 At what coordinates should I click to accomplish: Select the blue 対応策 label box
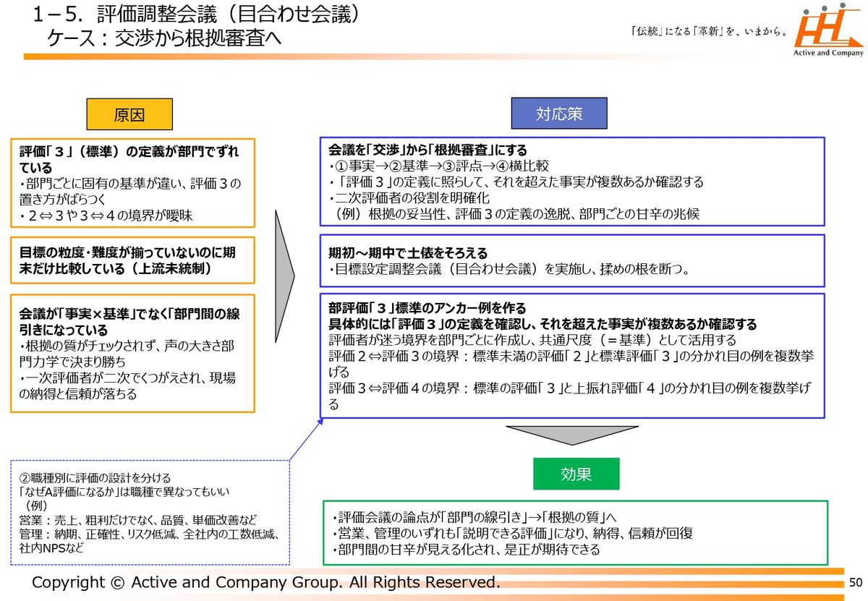(558, 114)
